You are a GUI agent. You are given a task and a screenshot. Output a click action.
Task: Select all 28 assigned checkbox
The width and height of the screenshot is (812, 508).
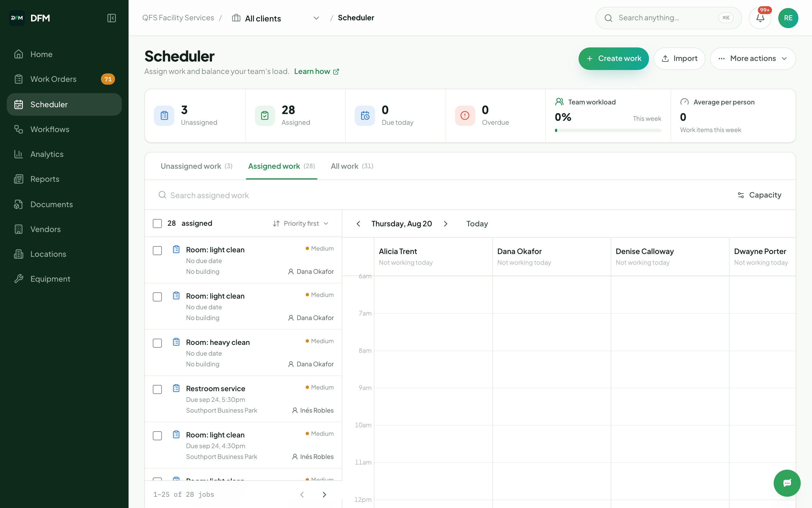[x=157, y=224]
